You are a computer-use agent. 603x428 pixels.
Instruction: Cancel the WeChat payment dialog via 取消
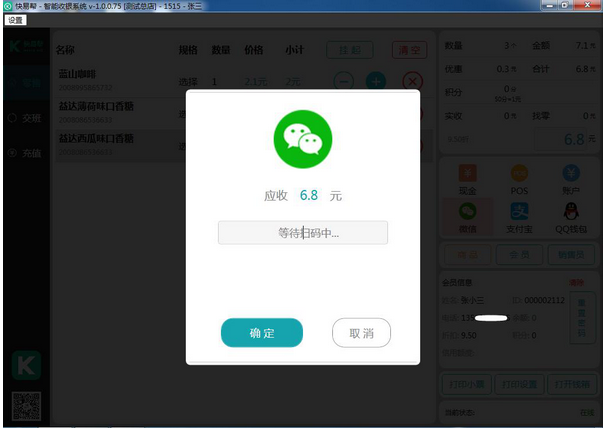(x=361, y=333)
